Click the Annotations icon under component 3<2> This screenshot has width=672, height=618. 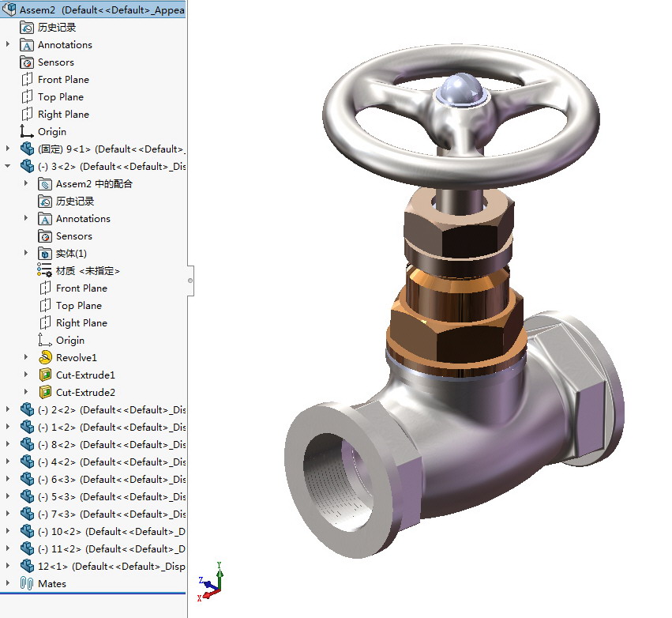click(x=45, y=219)
